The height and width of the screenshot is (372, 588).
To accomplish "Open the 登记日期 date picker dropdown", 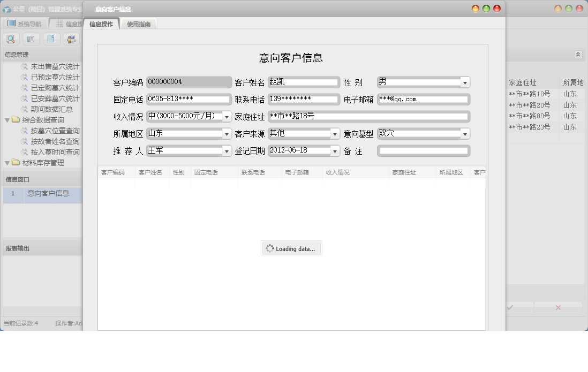I will coord(335,151).
